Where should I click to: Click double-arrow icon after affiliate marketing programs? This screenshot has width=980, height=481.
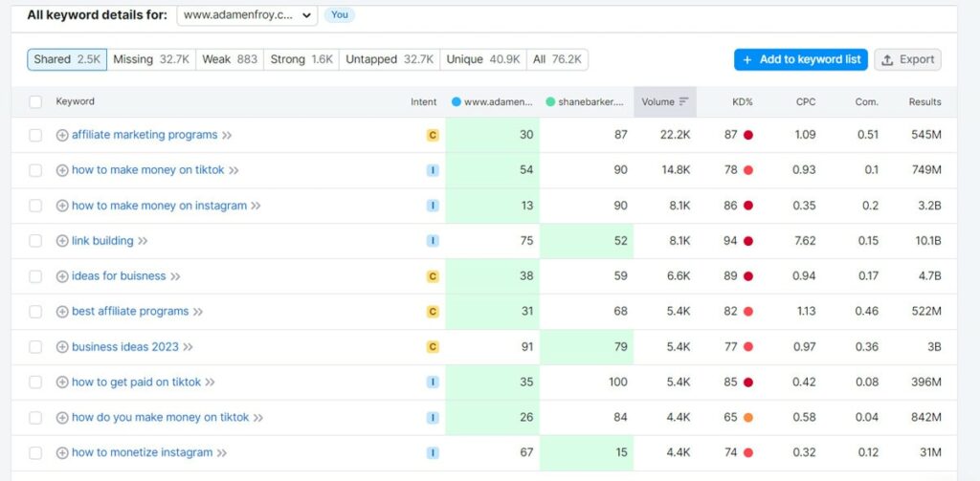click(227, 135)
